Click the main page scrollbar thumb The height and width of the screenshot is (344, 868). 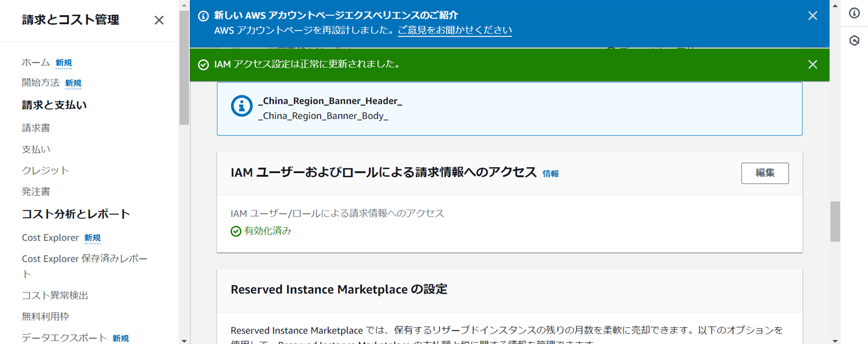point(835,221)
